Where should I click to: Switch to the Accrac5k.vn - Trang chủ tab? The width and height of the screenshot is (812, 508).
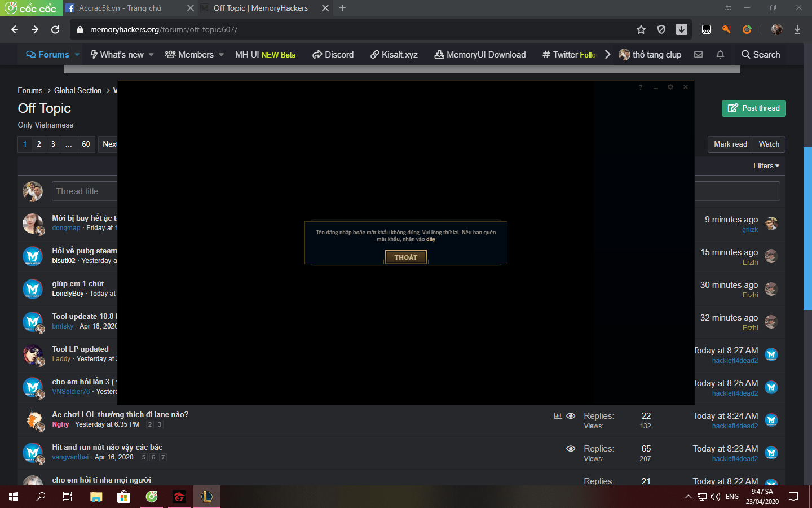(120, 8)
